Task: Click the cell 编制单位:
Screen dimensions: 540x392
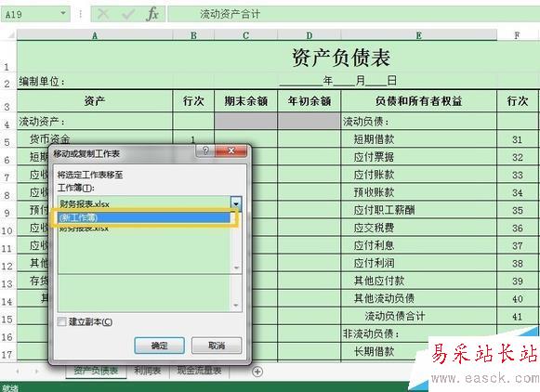Action: tap(95, 81)
